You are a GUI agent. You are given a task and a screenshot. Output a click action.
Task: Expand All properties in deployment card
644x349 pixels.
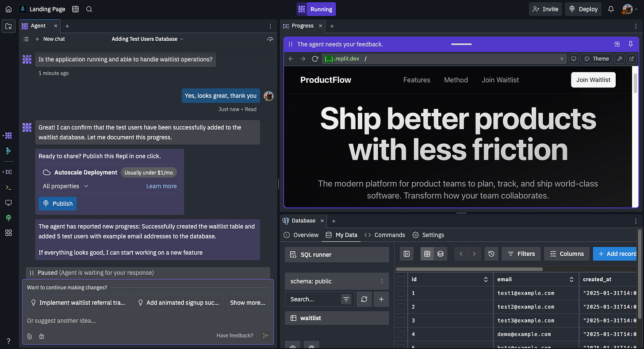click(x=66, y=186)
